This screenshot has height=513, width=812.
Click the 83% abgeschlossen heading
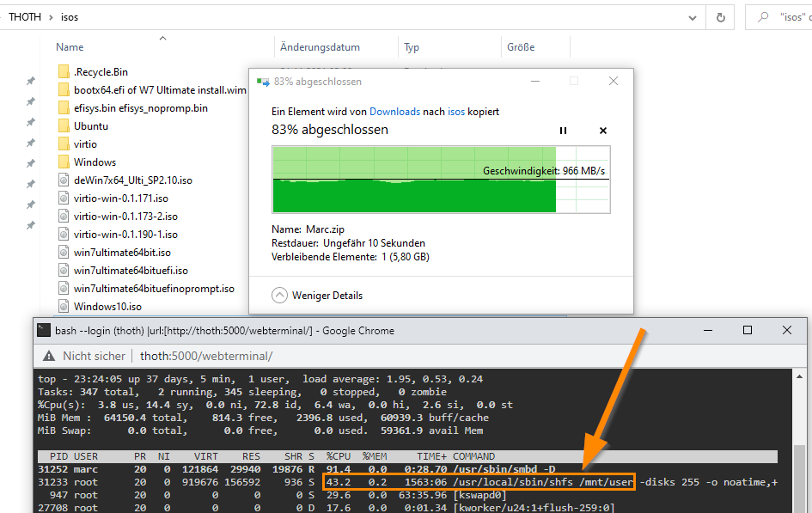coord(330,130)
